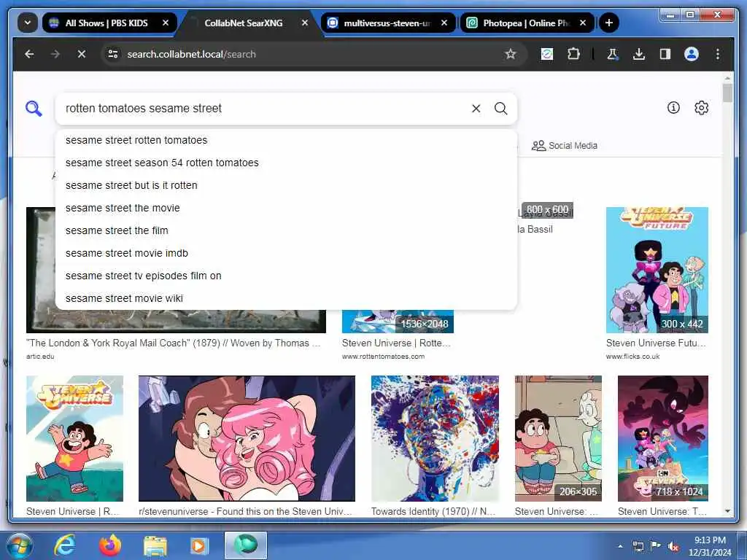The height and width of the screenshot is (560, 747).
Task: Submit search with the magnifier button
Action: 500,109
